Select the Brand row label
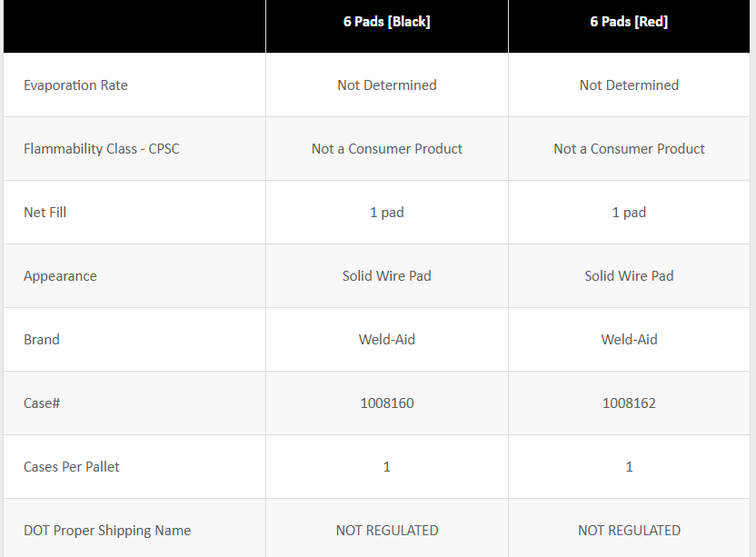 point(42,340)
